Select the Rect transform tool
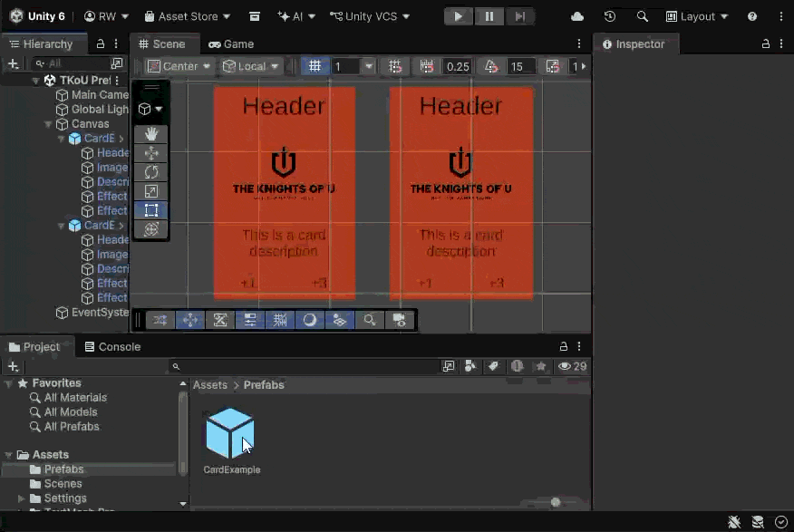 coord(150,210)
